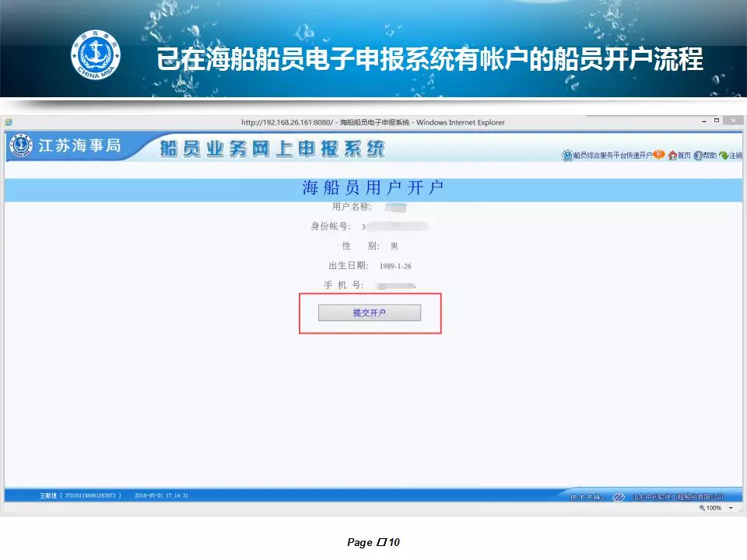Click the China MSA logo in slide header
The image size is (747, 560).
[96, 54]
